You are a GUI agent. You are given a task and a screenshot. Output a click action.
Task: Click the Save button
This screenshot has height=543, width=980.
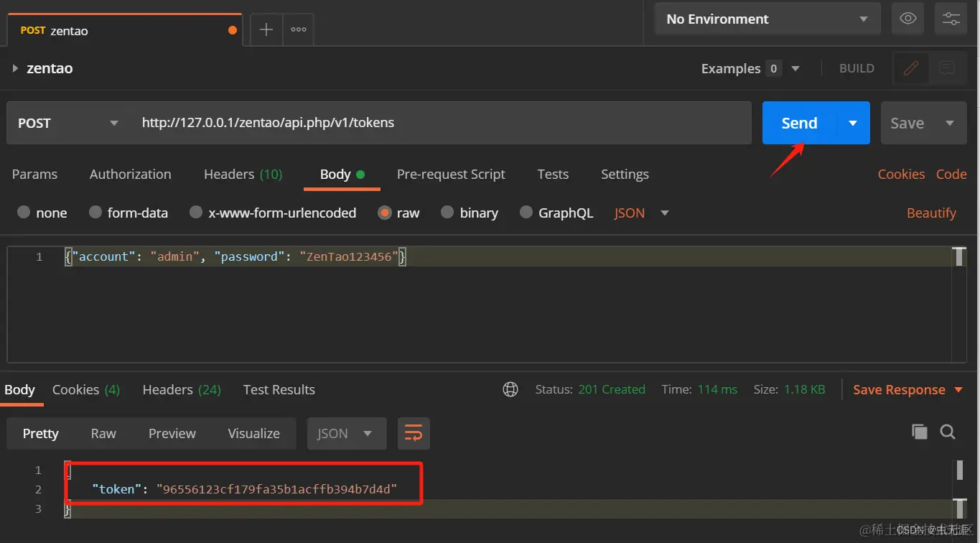coord(907,123)
